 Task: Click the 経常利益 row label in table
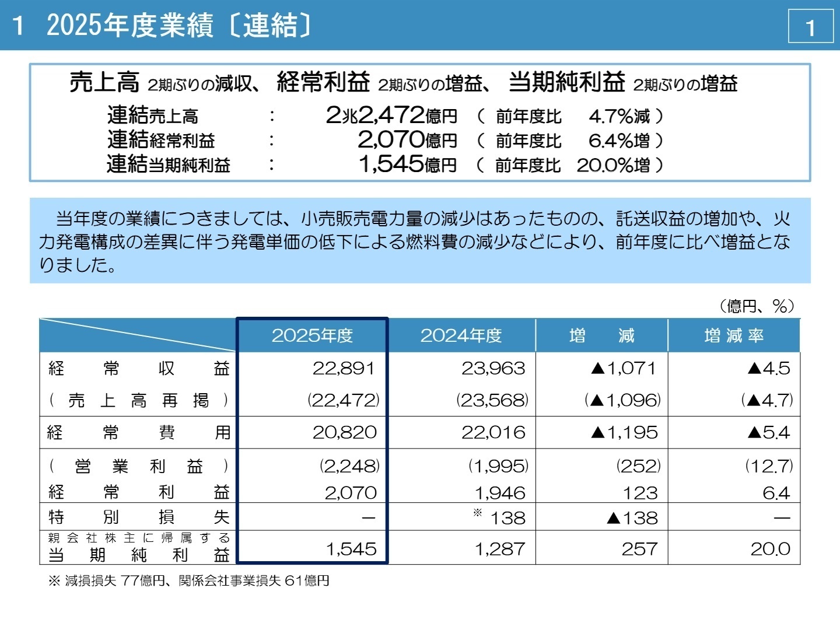[139, 492]
